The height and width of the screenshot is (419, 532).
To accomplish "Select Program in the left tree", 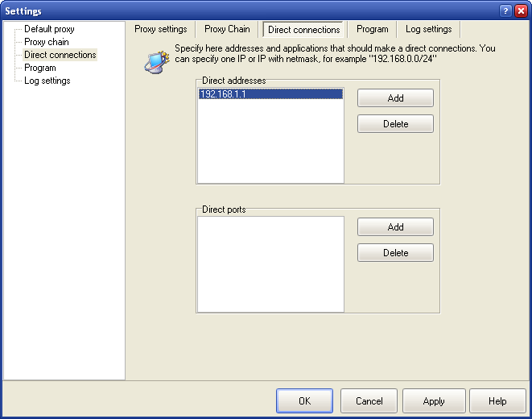I will 40,68.
